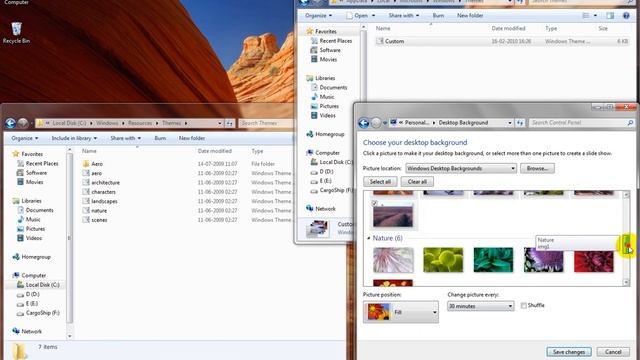Click the Browse... button
Screen dimensions: 640x360
(537, 168)
